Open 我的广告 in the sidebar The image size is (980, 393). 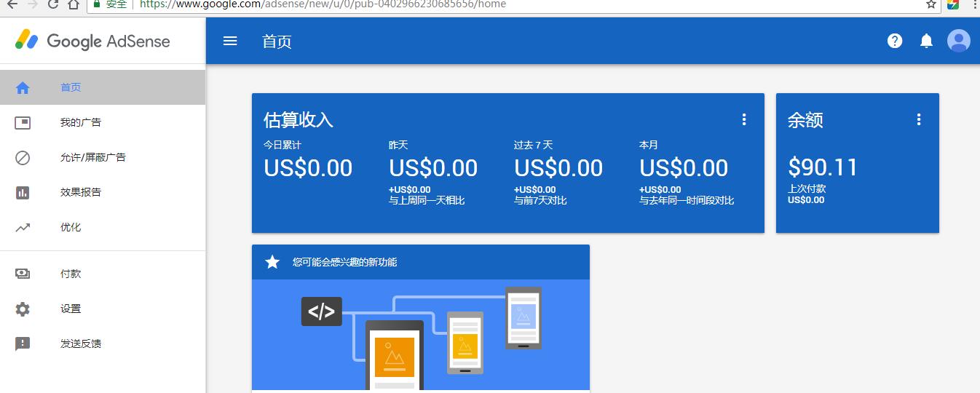point(103,122)
